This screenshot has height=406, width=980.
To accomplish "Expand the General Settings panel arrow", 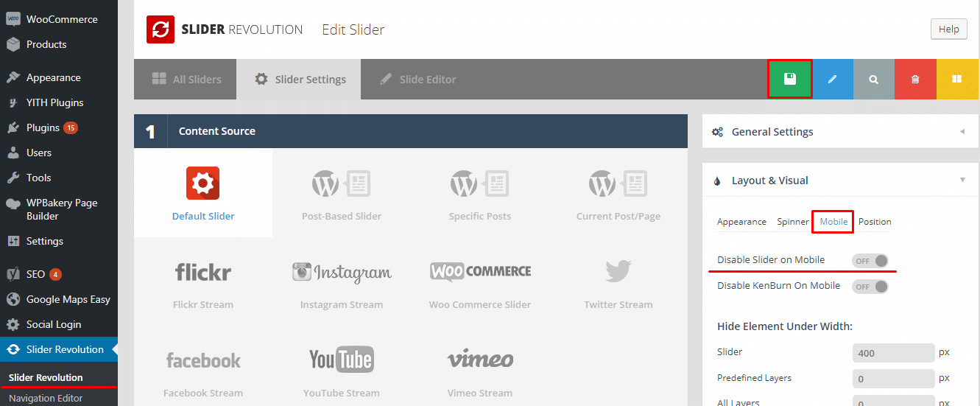I will (x=962, y=132).
